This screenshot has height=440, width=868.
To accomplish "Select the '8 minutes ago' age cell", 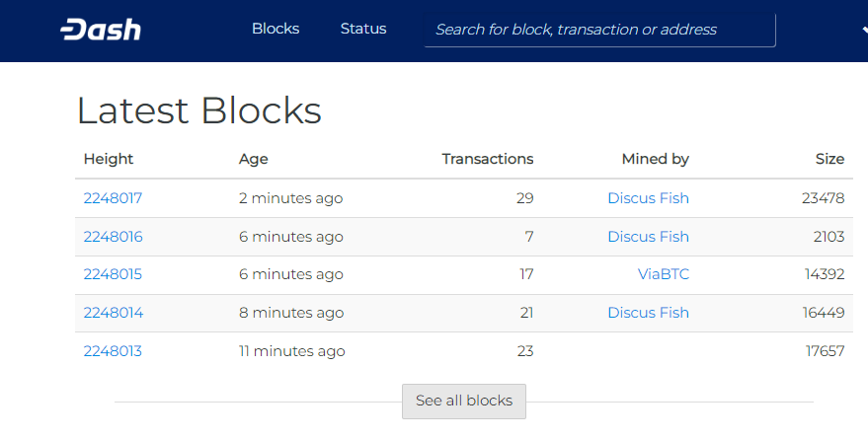I will click(x=291, y=313).
